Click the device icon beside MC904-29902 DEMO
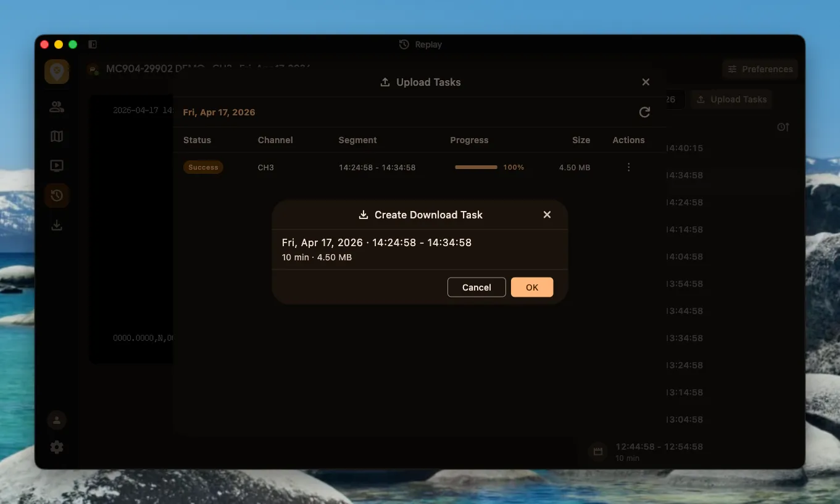840x504 pixels. click(93, 70)
